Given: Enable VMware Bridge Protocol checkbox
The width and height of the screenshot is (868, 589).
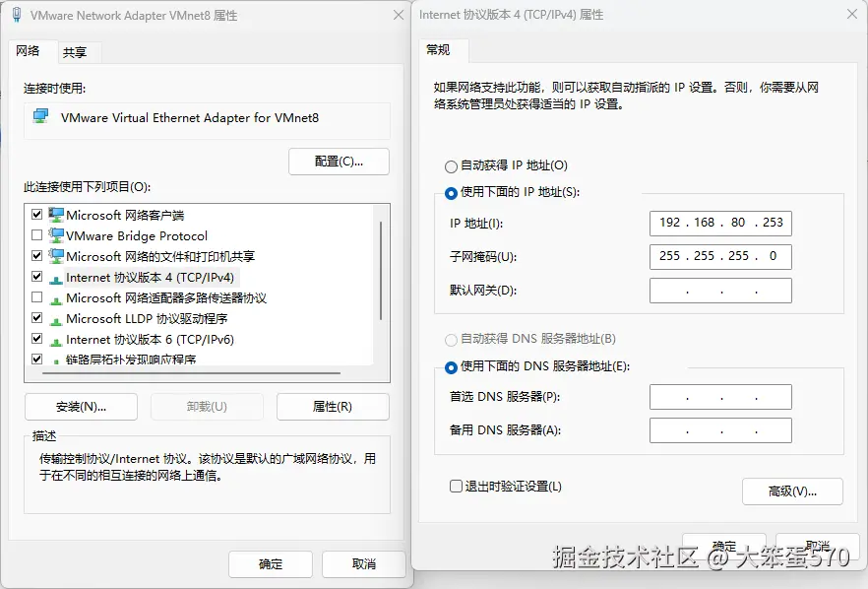Looking at the screenshot, I should click(37, 235).
